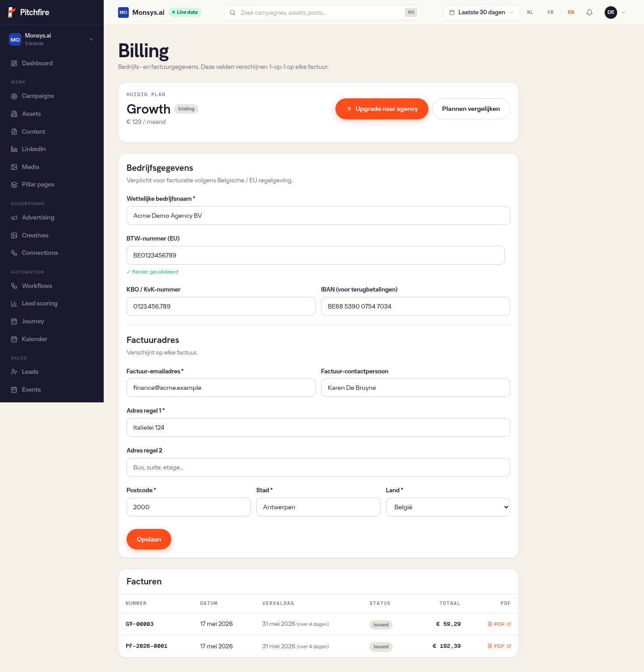Click the Postcode input field
This screenshot has height=672, width=644.
pos(189,507)
